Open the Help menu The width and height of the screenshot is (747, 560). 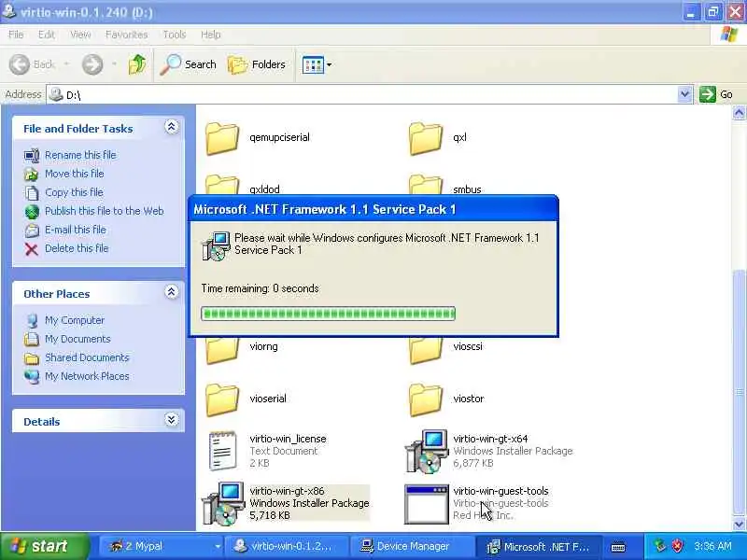coord(211,35)
